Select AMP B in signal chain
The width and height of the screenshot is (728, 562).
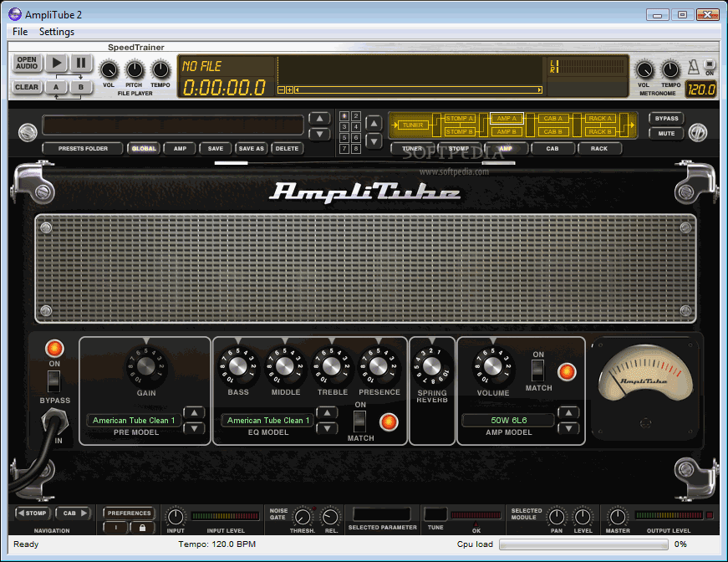pyautogui.click(x=505, y=132)
